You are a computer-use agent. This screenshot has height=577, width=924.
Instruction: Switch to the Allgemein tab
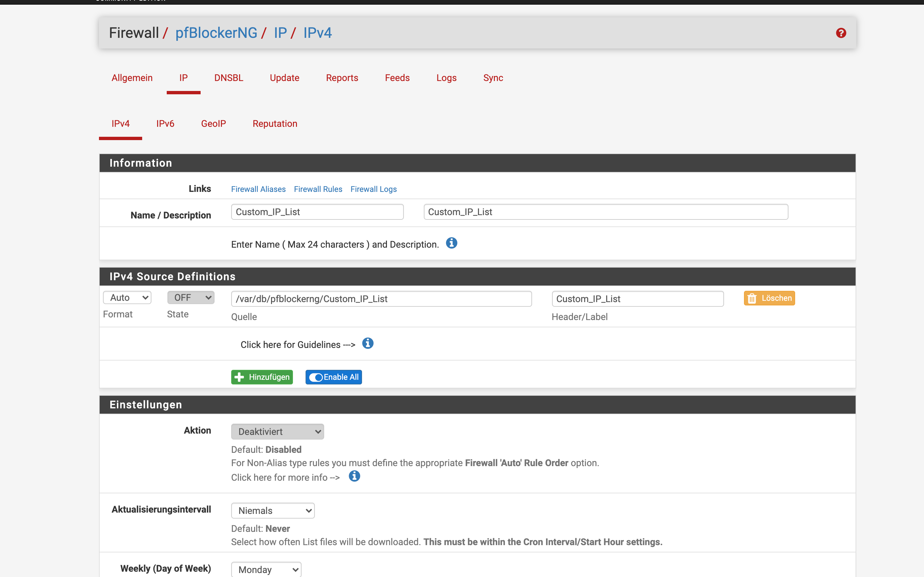point(132,78)
